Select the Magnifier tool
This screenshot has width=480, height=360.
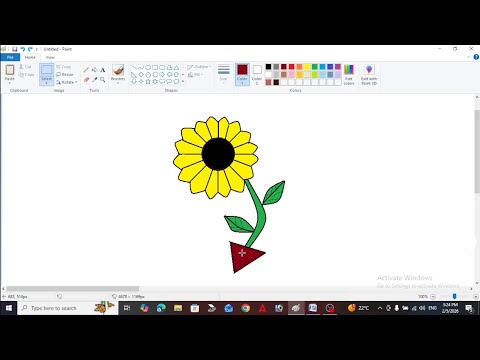coord(103,80)
